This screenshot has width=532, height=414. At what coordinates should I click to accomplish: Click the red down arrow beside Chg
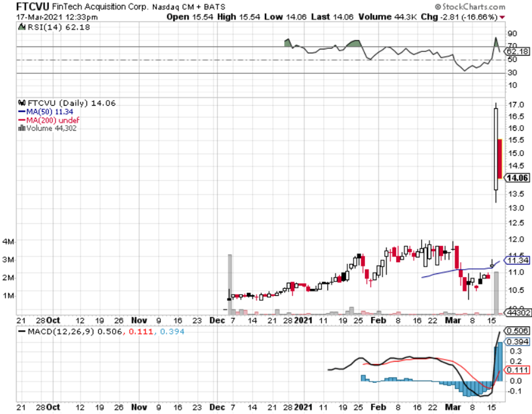pos(502,17)
